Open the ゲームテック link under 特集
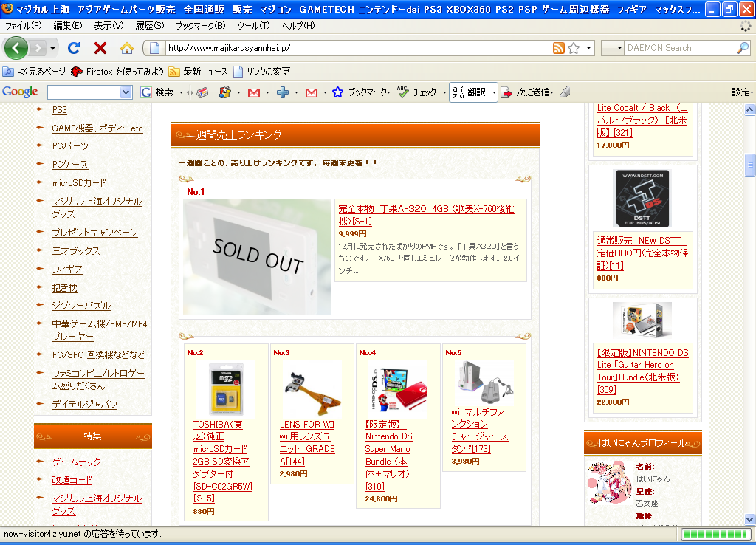 coord(77,462)
